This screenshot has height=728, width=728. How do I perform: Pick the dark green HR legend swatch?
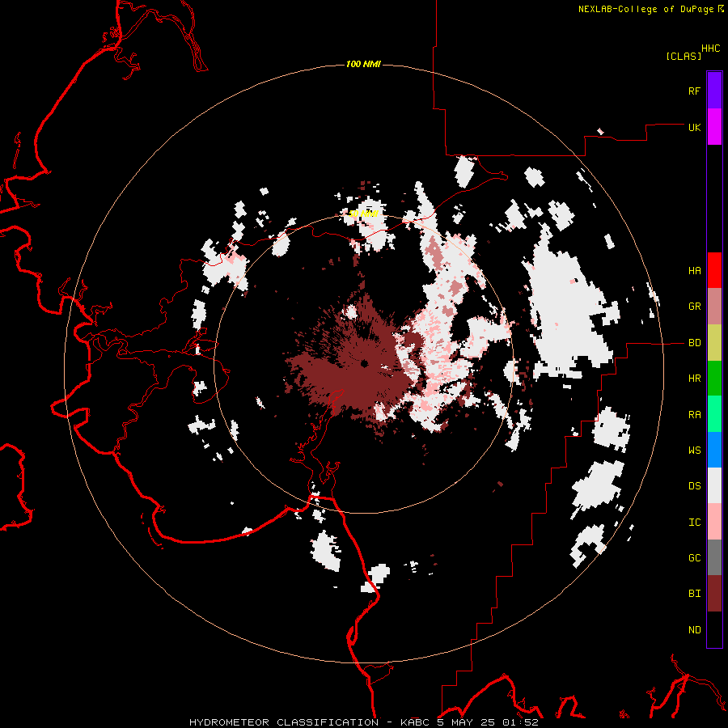[x=714, y=379]
